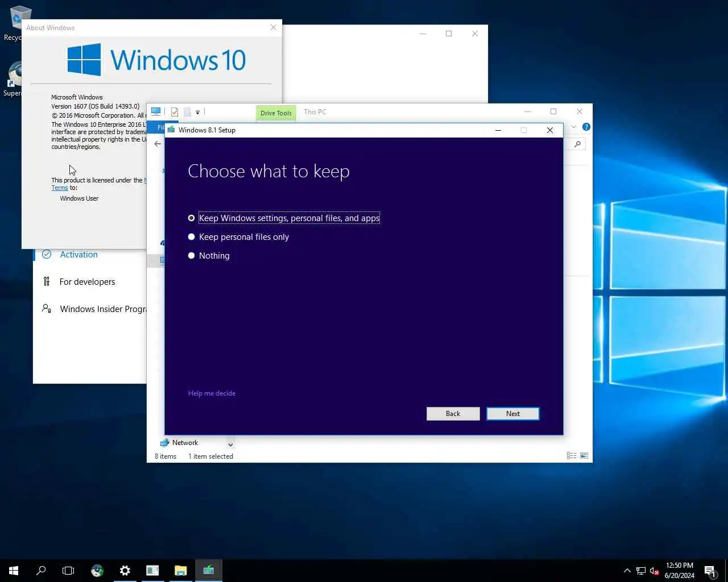
Task: Open For developers in Settings
Action: (x=87, y=282)
